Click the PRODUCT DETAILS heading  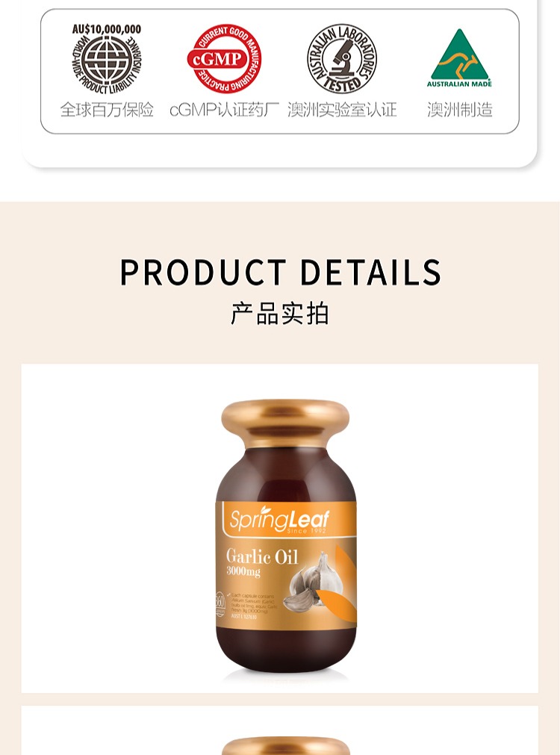[280, 272]
